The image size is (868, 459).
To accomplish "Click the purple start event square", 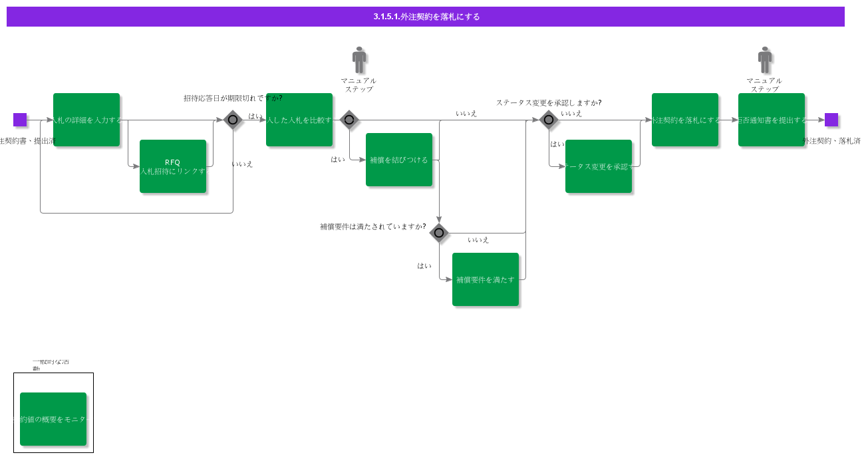I will point(20,120).
